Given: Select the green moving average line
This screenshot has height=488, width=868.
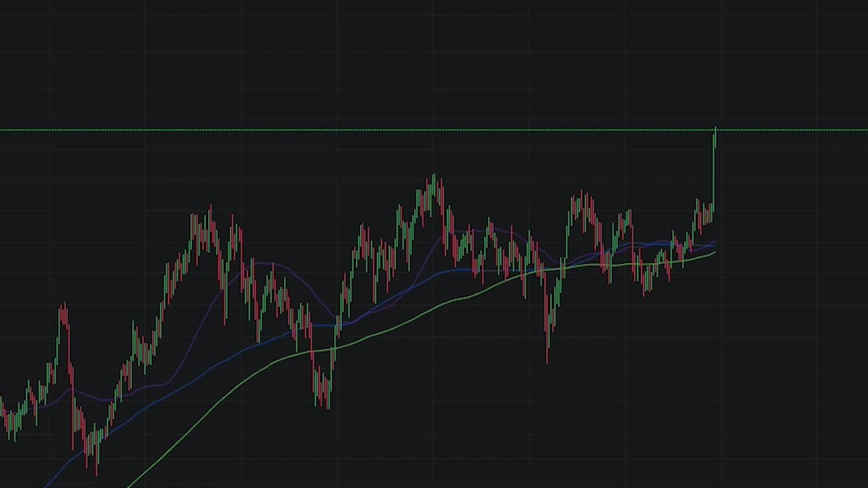Looking at the screenshot, I should click(475, 291).
